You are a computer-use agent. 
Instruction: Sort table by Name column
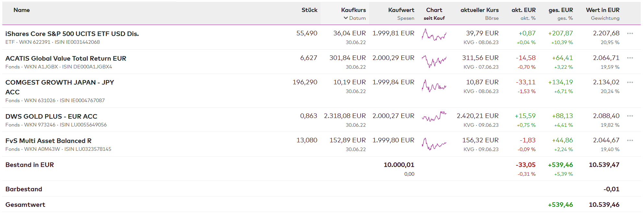(x=22, y=10)
